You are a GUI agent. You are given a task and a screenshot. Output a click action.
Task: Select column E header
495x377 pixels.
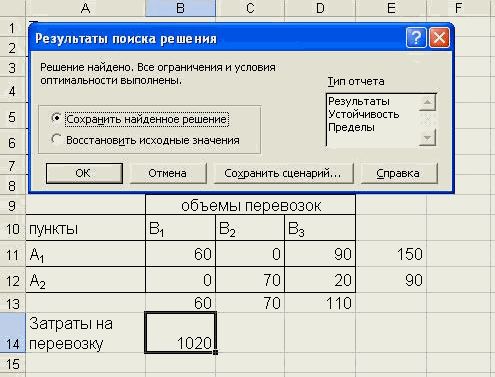[391, 8]
